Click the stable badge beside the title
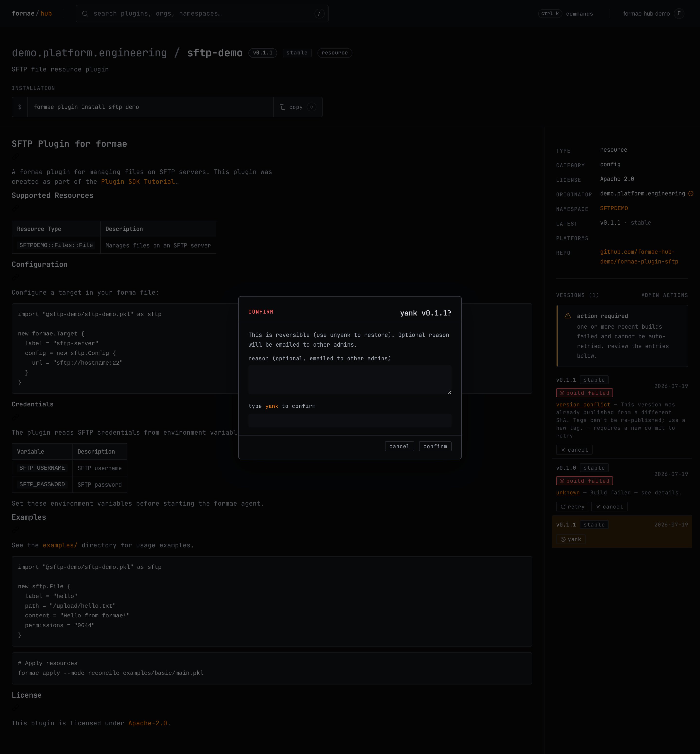Image resolution: width=700 pixels, height=754 pixels. (x=297, y=53)
